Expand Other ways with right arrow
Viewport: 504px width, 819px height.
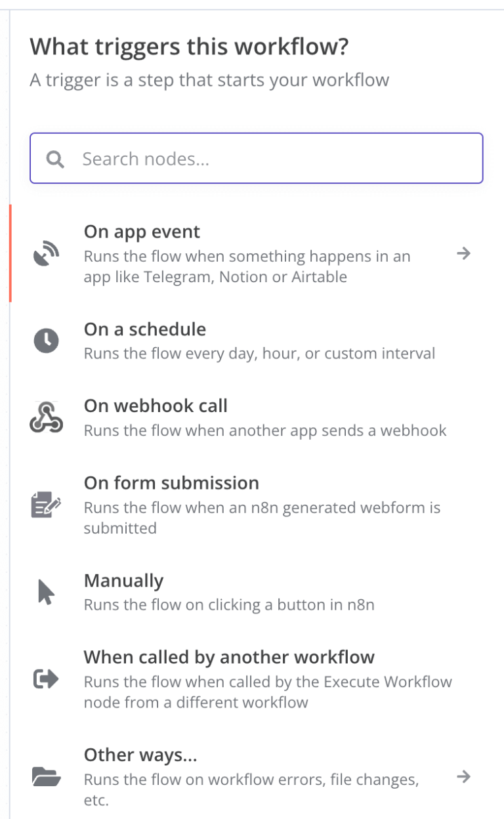(463, 777)
